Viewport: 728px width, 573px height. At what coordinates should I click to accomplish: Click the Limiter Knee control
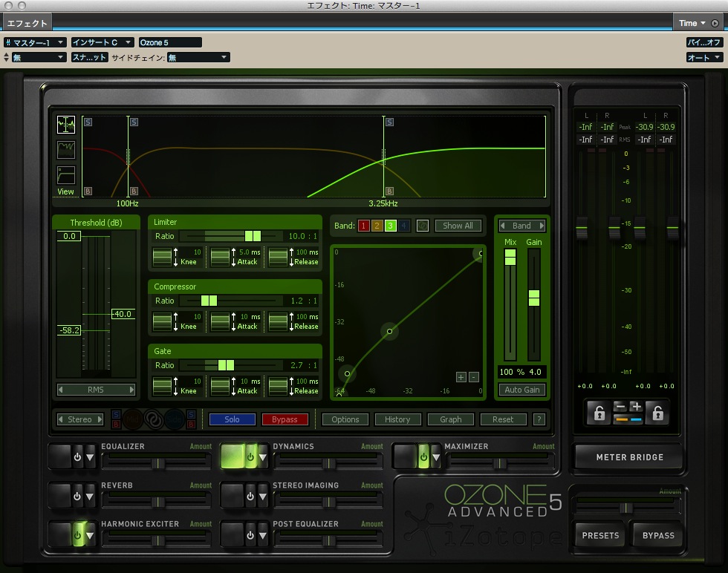(163, 257)
